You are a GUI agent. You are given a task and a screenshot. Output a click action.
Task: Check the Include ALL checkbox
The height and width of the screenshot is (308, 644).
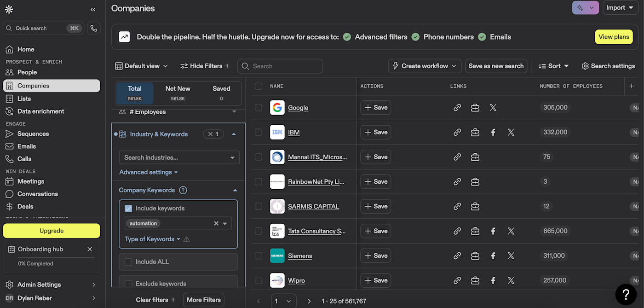click(128, 262)
